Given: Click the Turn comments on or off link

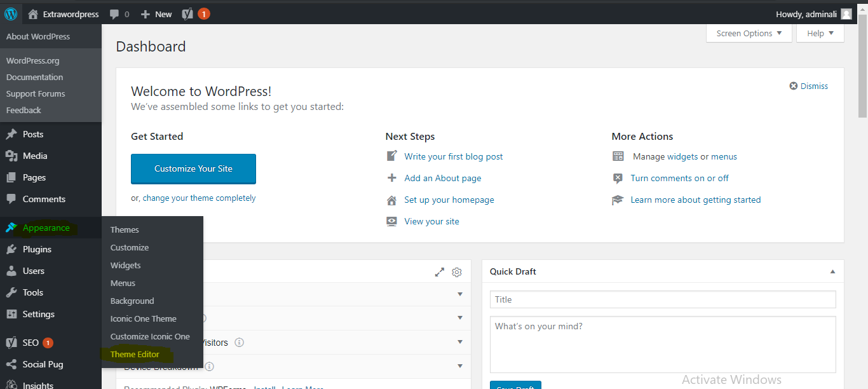Looking at the screenshot, I should click(679, 178).
